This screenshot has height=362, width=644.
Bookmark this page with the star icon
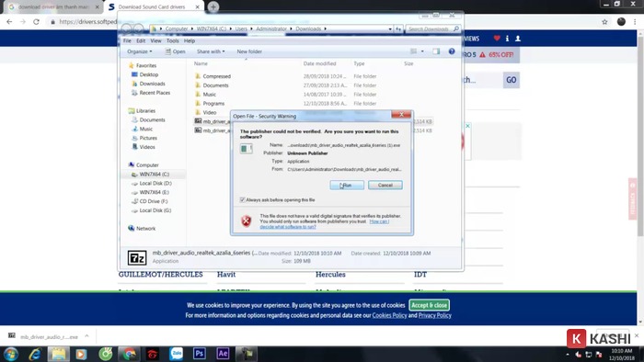(604, 22)
